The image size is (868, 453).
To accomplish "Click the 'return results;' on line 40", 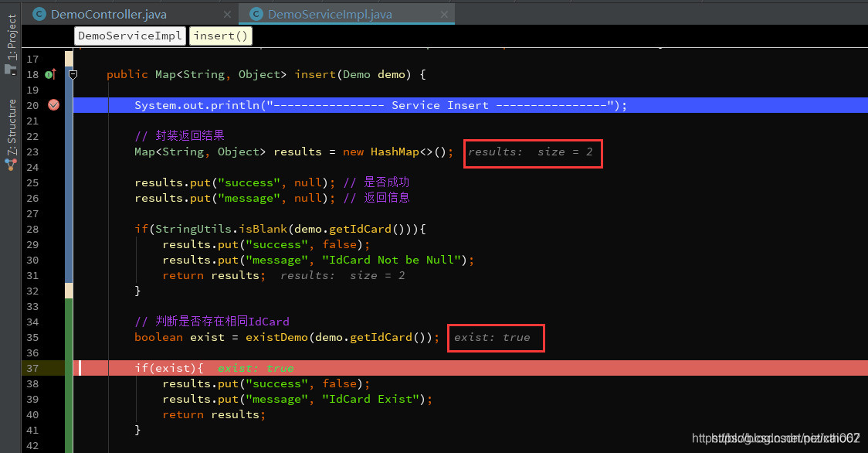I will (x=214, y=415).
